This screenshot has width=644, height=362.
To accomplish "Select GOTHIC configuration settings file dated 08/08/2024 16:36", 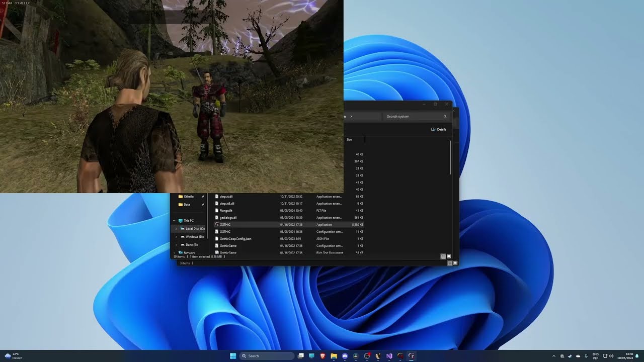I will [289, 232].
